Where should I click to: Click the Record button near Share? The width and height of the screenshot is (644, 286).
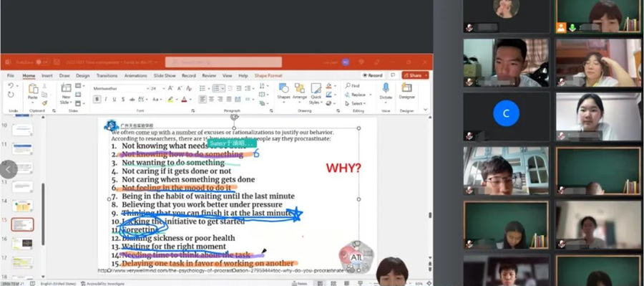click(373, 75)
